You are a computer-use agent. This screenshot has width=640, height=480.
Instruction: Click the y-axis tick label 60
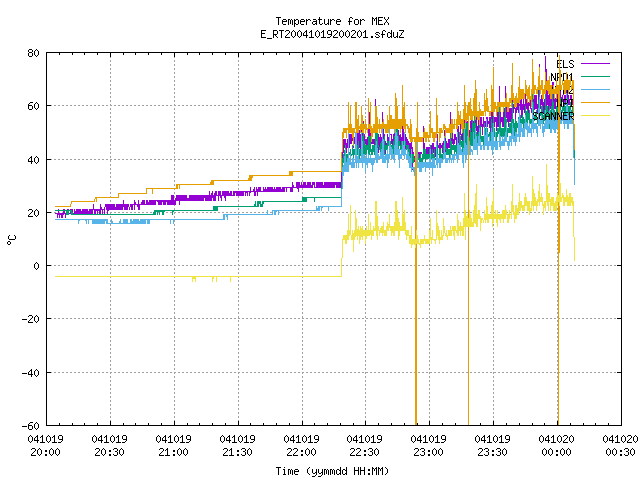pyautogui.click(x=33, y=106)
